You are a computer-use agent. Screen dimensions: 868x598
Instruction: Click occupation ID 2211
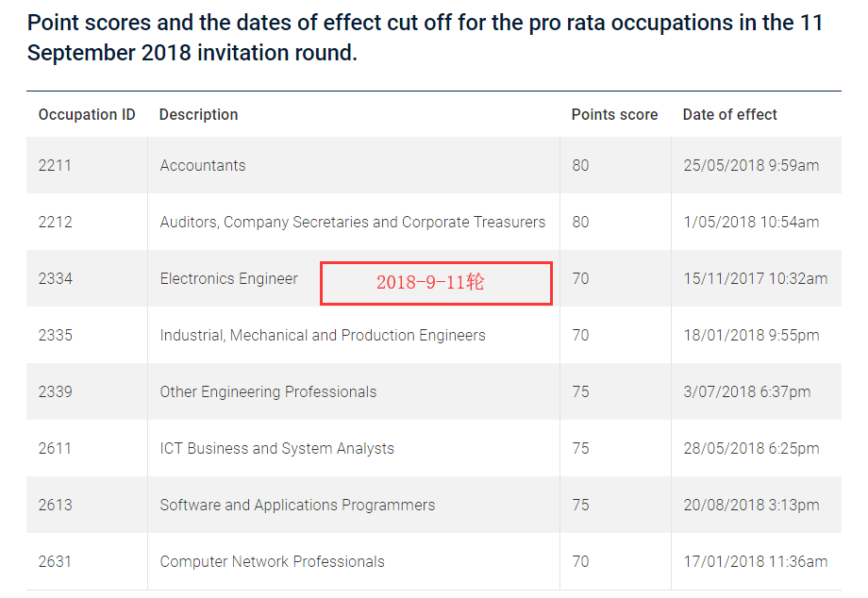[x=55, y=166]
